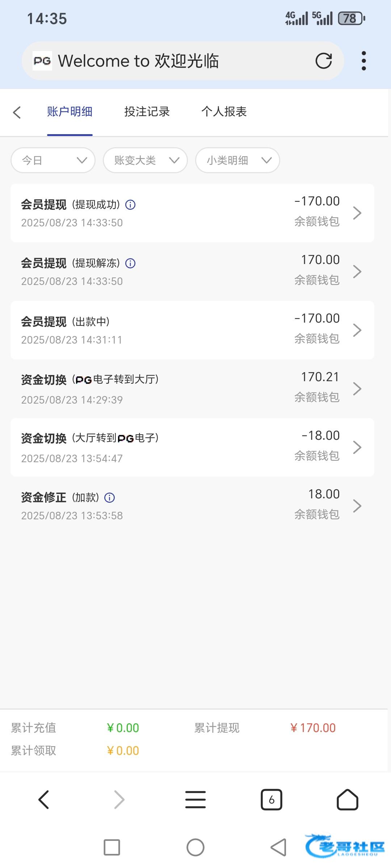Tap the info icon beside 资金修正 加款
This screenshot has width=391, height=868.
pyautogui.click(x=109, y=498)
